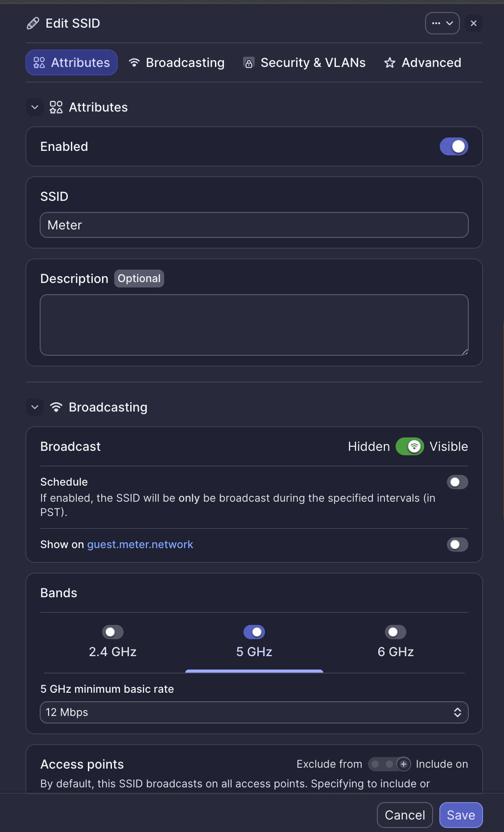Open the guest.meter.network link
The height and width of the screenshot is (832, 504).
pos(140,544)
